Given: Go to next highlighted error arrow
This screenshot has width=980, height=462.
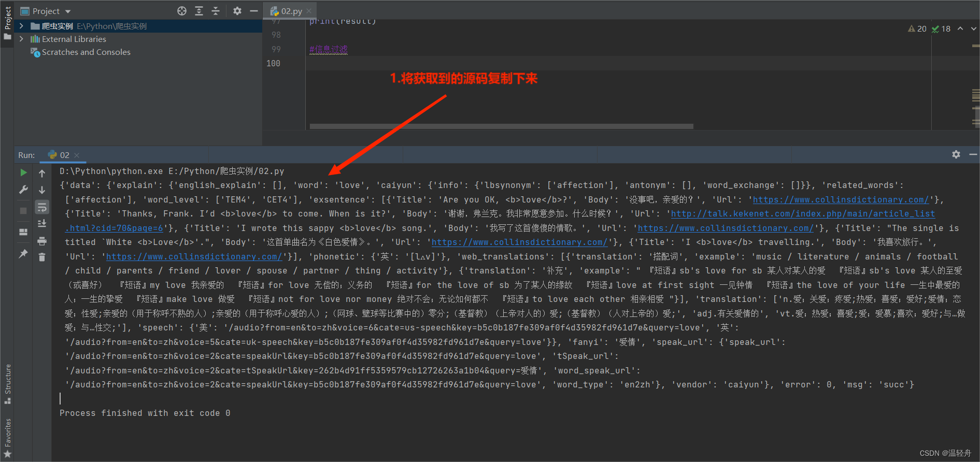Looking at the screenshot, I should coord(973,28).
